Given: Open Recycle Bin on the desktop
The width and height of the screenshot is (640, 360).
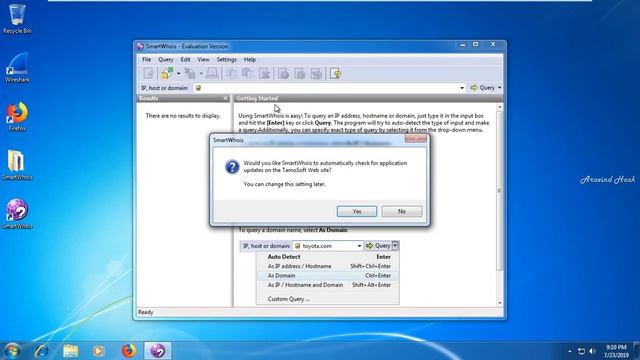Looking at the screenshot, I should [x=17, y=19].
